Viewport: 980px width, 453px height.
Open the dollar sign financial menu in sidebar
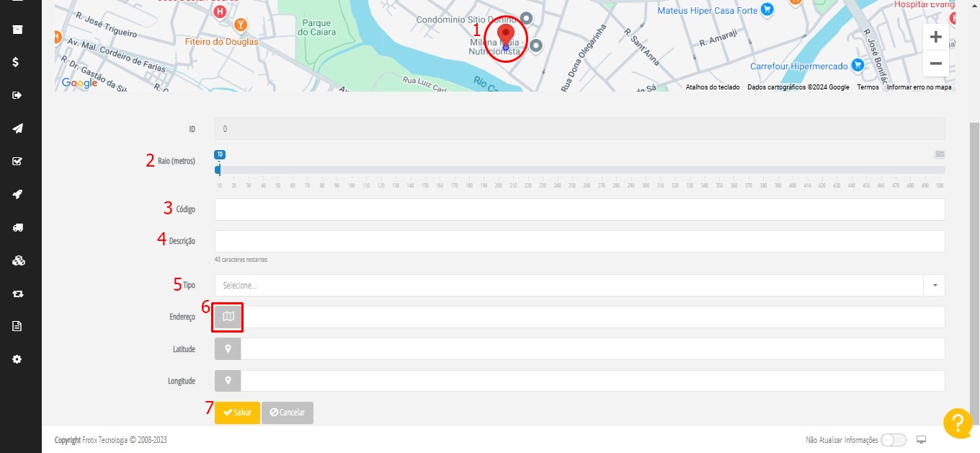17,62
